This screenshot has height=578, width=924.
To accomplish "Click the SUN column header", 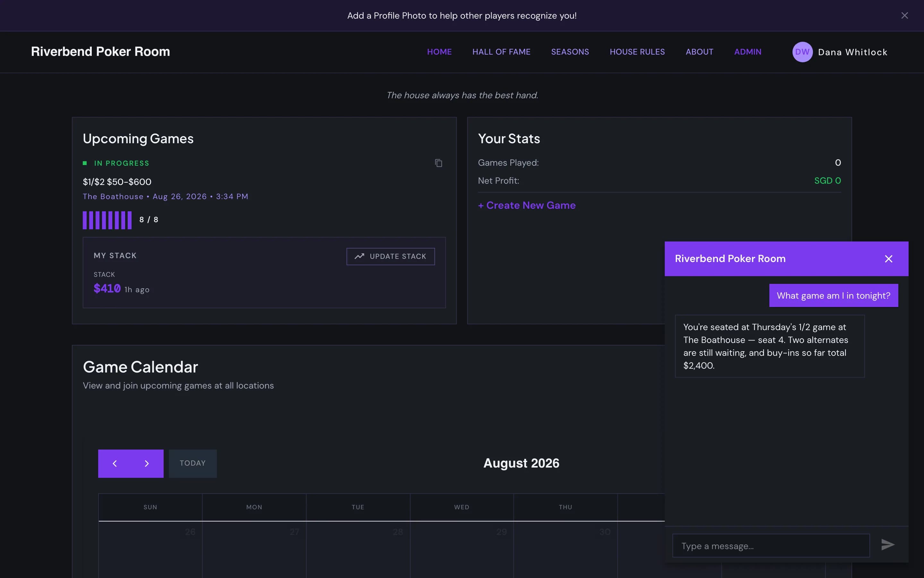I will (x=150, y=507).
